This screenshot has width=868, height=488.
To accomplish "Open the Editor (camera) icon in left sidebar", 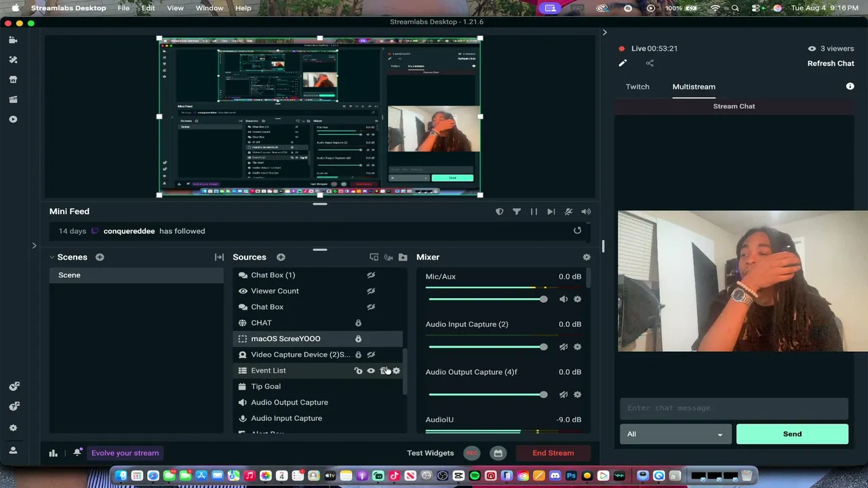I will [13, 40].
